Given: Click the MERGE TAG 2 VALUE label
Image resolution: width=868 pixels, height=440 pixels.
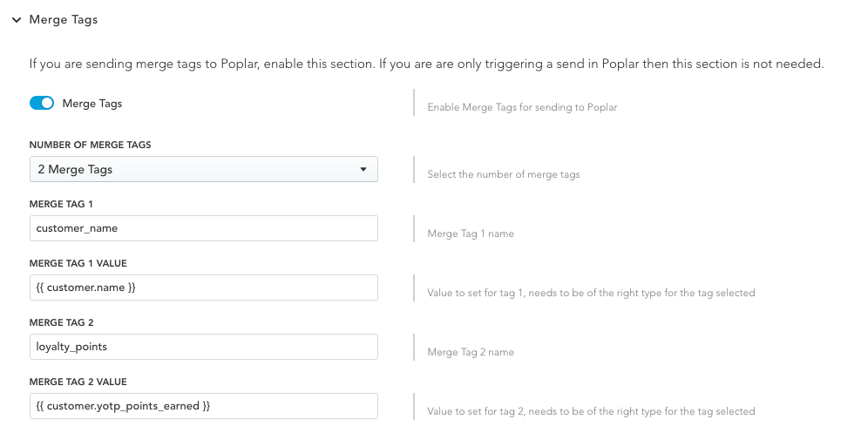Looking at the screenshot, I should (x=78, y=382).
